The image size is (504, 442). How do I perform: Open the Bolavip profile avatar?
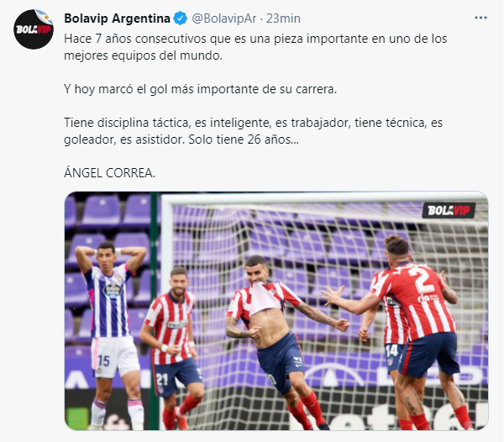pyautogui.click(x=34, y=29)
